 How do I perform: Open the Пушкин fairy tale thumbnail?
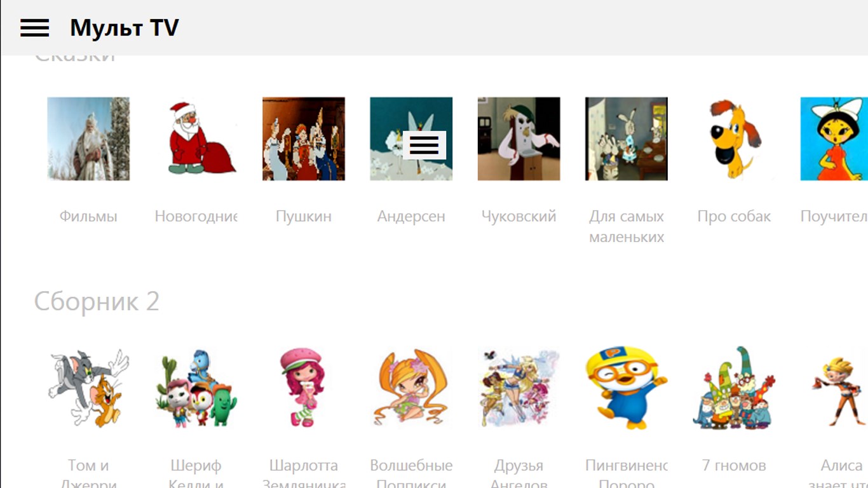click(304, 139)
